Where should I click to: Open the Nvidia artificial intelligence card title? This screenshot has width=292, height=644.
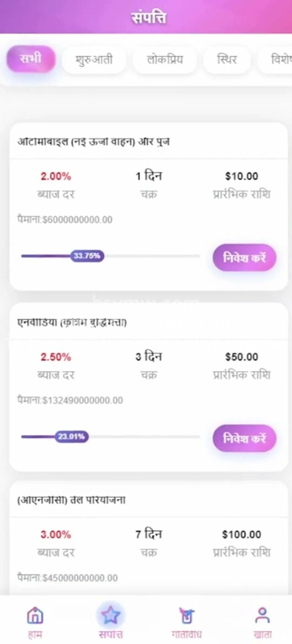tap(72, 322)
